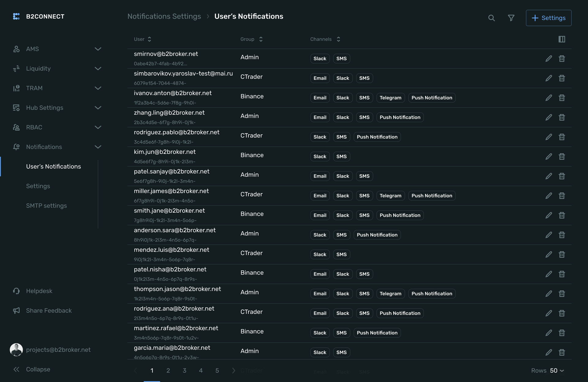Go to Notifications Settings breadcrumb
Image resolution: width=588 pixels, height=382 pixels.
coord(164,17)
